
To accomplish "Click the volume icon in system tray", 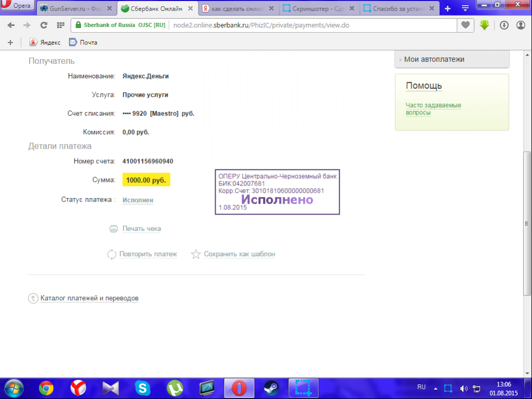I will [x=463, y=388].
